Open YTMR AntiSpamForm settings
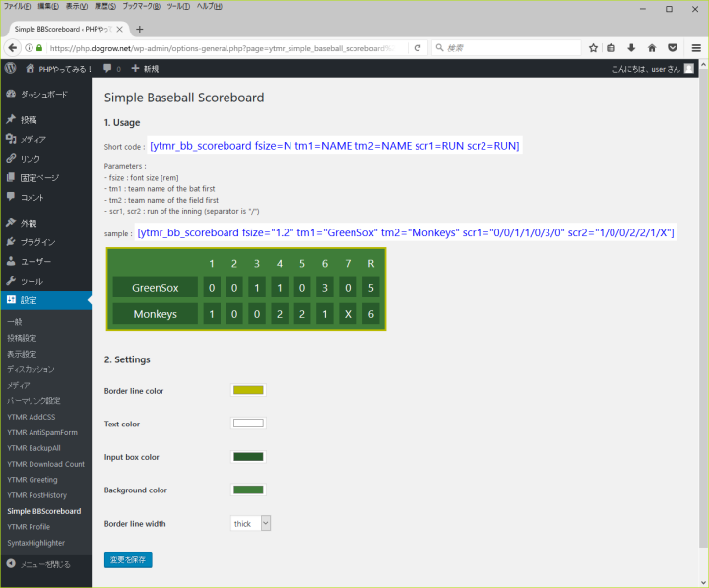The height and width of the screenshot is (588, 709). (x=42, y=432)
